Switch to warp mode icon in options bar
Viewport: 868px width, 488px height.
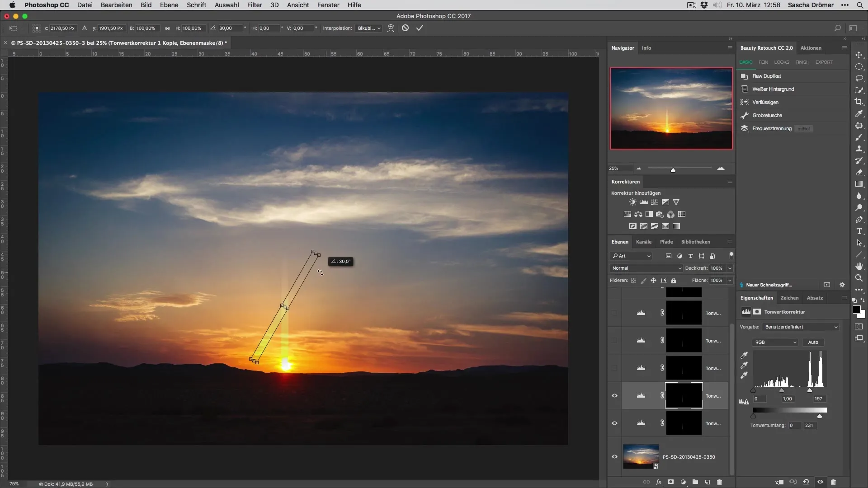tap(391, 28)
